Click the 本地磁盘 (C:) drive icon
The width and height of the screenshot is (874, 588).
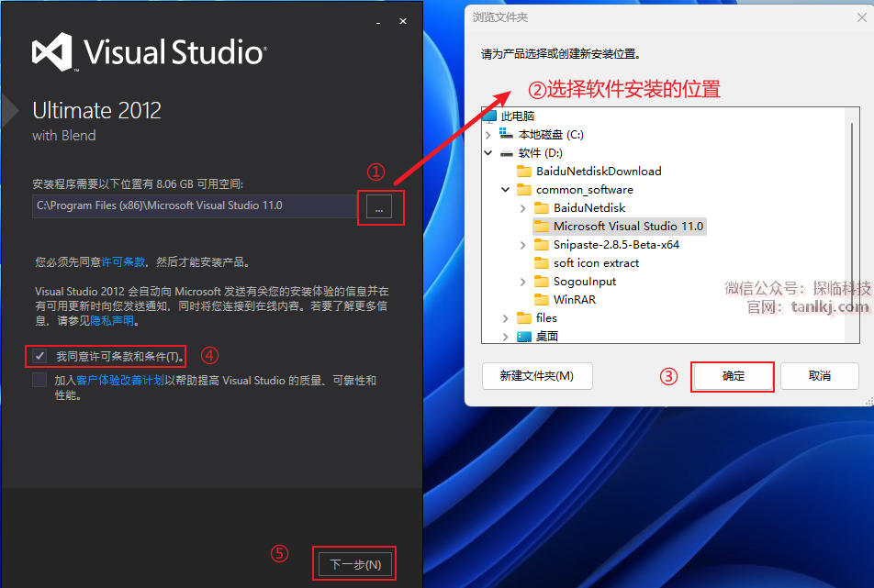506,134
